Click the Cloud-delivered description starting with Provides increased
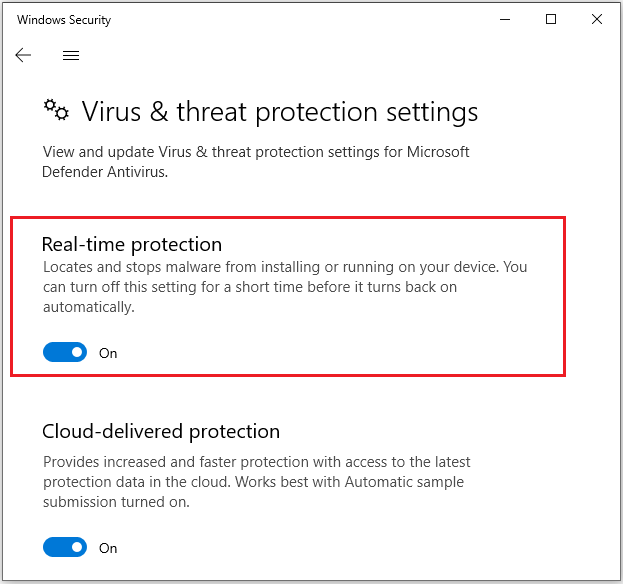 click(256, 462)
